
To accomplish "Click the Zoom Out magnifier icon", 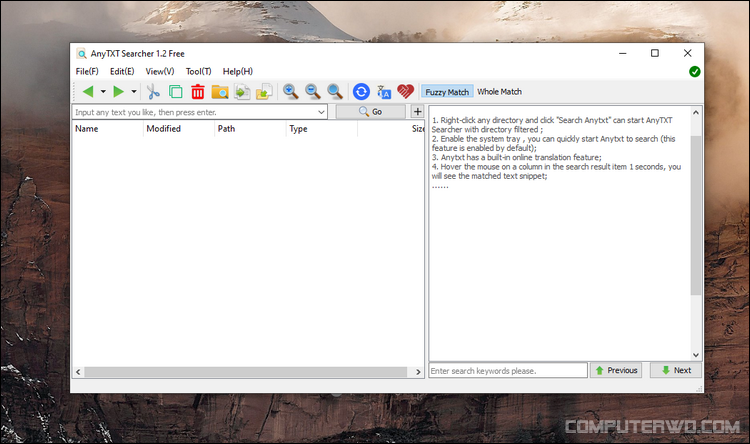I will (x=313, y=91).
